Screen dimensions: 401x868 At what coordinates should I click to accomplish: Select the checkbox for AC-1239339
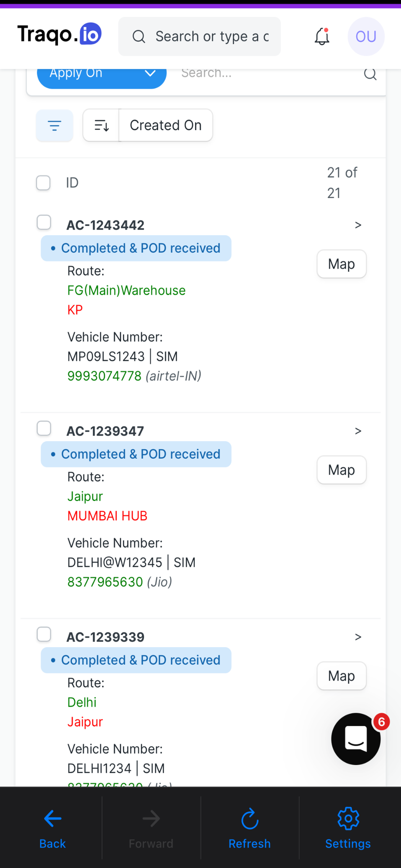pyautogui.click(x=44, y=634)
